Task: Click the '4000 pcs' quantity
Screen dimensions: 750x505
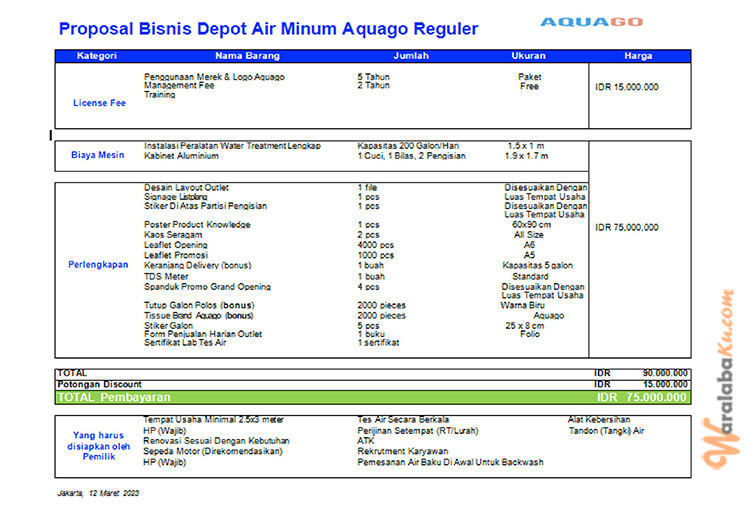Action: (x=375, y=245)
